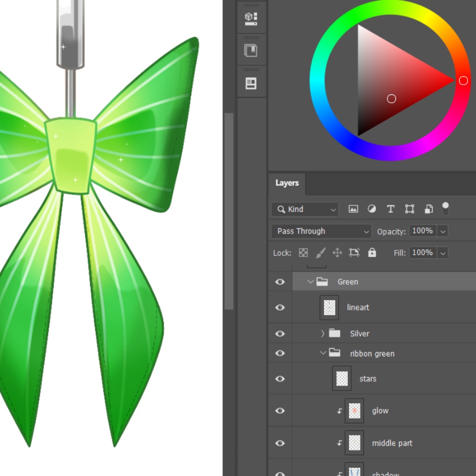Lock all layer attributes
Viewport: 476px width, 476px height.
(372, 252)
